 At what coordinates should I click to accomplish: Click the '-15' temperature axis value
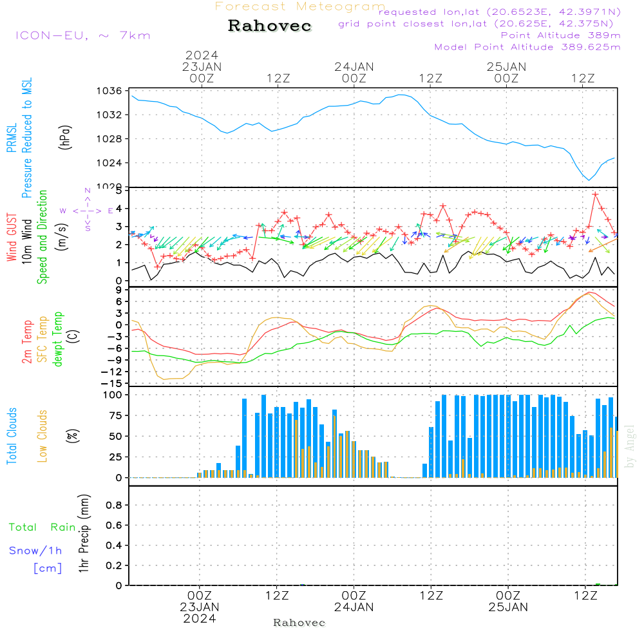point(111,383)
